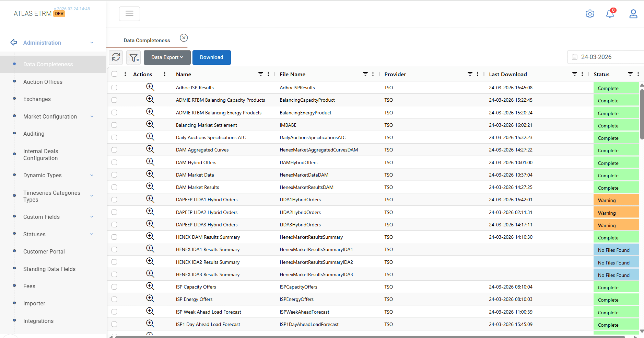View details for Balancing Market Settlement
The width and height of the screenshot is (644, 338).
pos(150,124)
